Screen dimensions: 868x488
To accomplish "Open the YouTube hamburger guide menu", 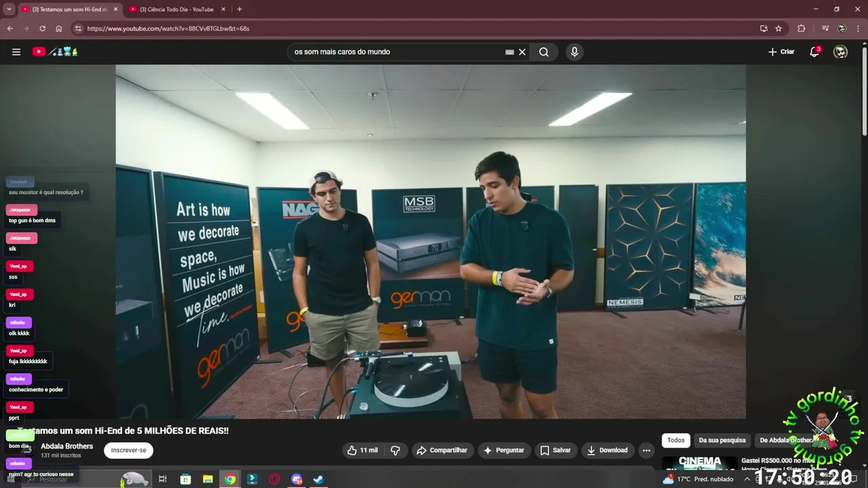I will pyautogui.click(x=16, y=52).
